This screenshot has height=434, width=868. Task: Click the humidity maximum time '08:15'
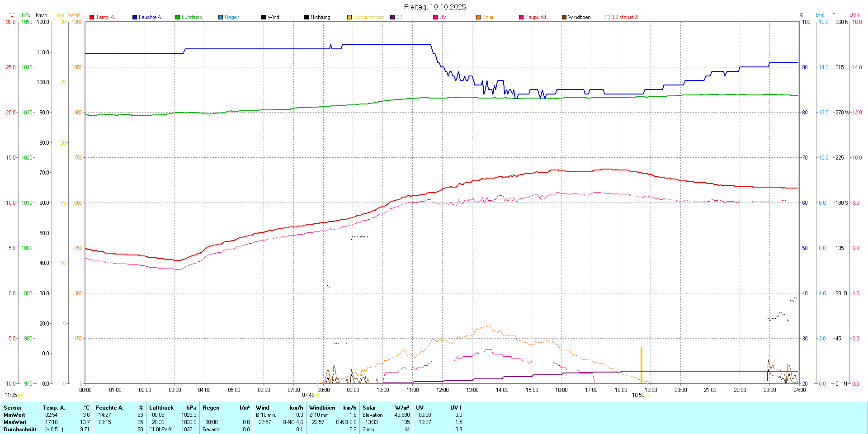(105, 422)
